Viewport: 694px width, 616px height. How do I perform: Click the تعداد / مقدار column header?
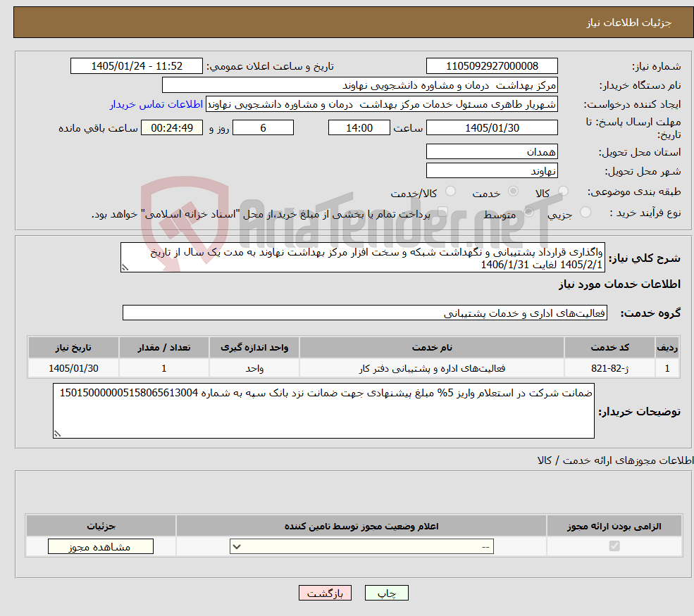pos(163,348)
